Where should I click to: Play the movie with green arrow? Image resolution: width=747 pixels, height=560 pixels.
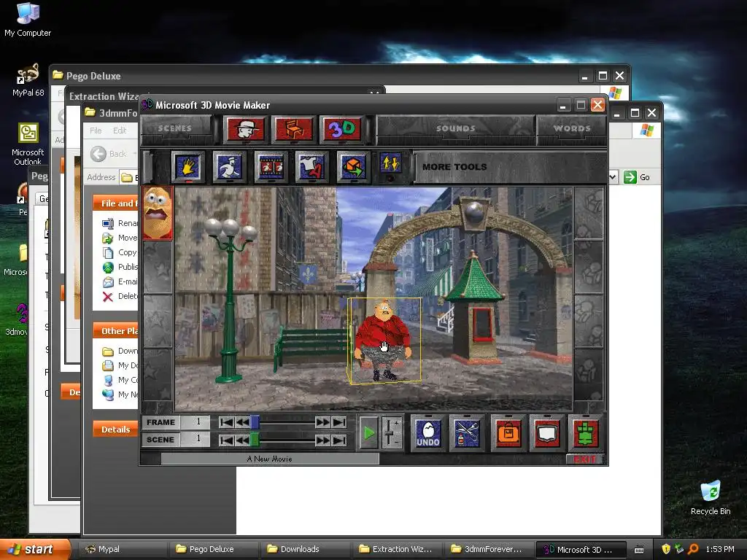368,433
